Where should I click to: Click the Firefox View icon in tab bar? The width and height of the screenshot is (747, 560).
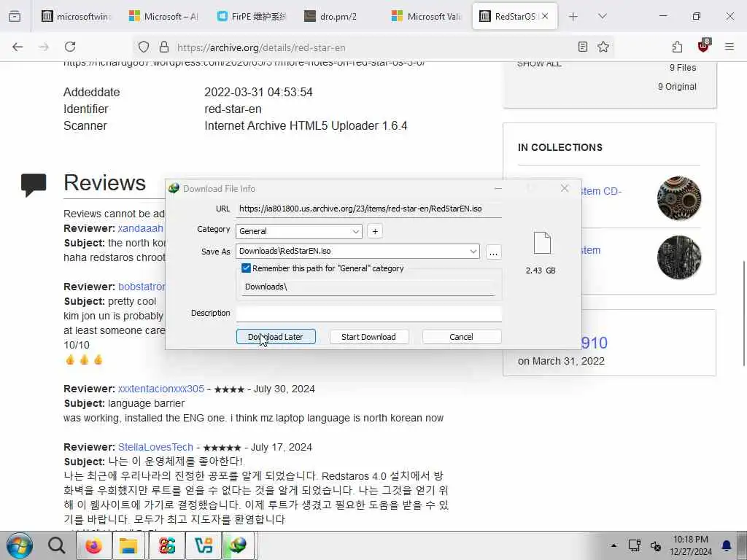(x=15, y=16)
